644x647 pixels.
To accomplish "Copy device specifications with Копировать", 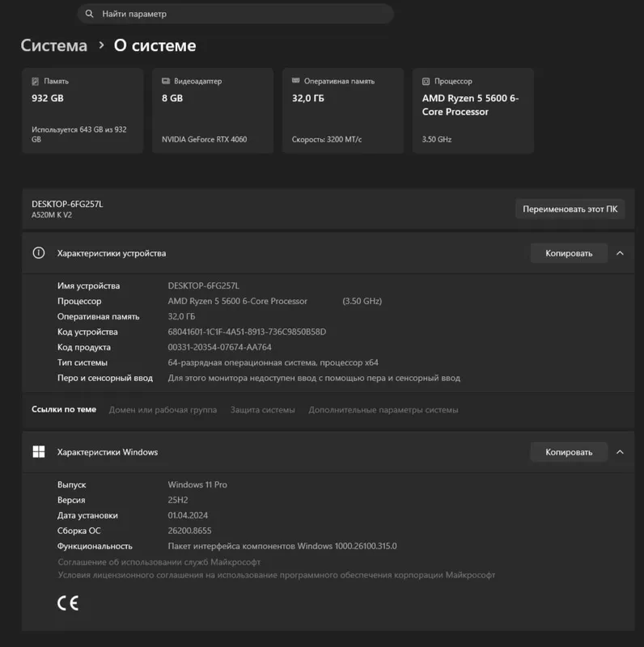I will (569, 253).
